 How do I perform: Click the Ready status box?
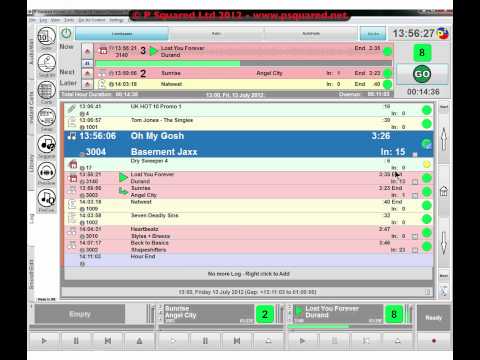click(x=433, y=317)
